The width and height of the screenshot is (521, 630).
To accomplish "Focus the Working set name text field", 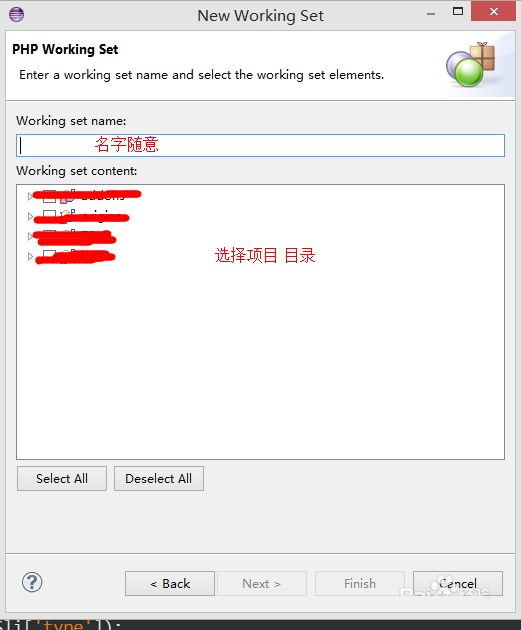I will [x=260, y=145].
